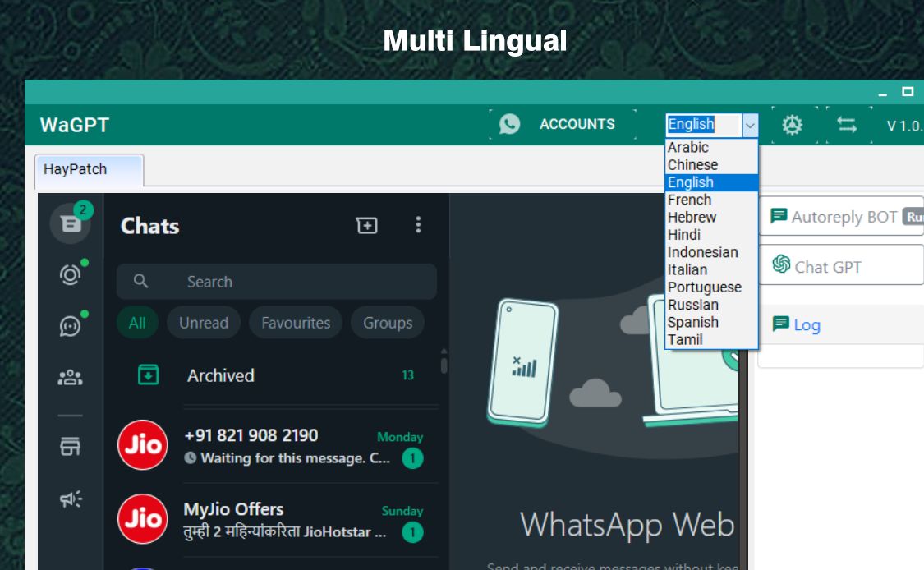
Task: Click the magnifier search icon
Action: coord(140,281)
